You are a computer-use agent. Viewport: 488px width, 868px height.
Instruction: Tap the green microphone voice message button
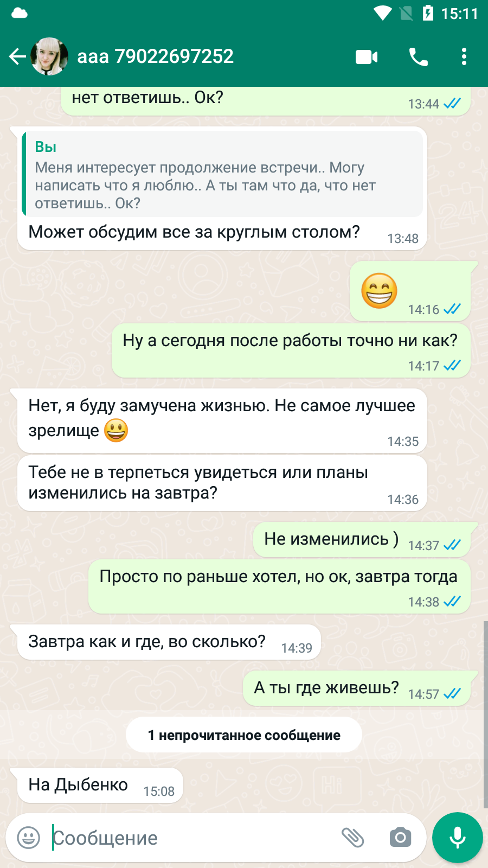tap(458, 838)
